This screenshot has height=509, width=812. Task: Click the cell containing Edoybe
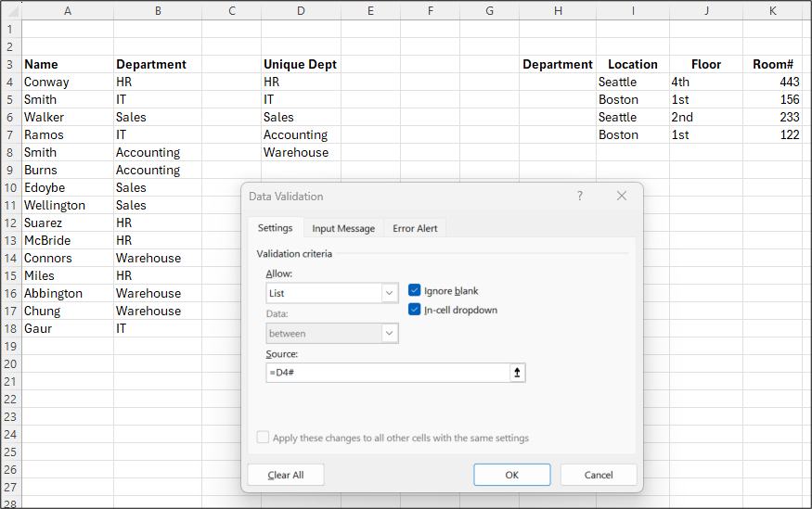pos(68,188)
